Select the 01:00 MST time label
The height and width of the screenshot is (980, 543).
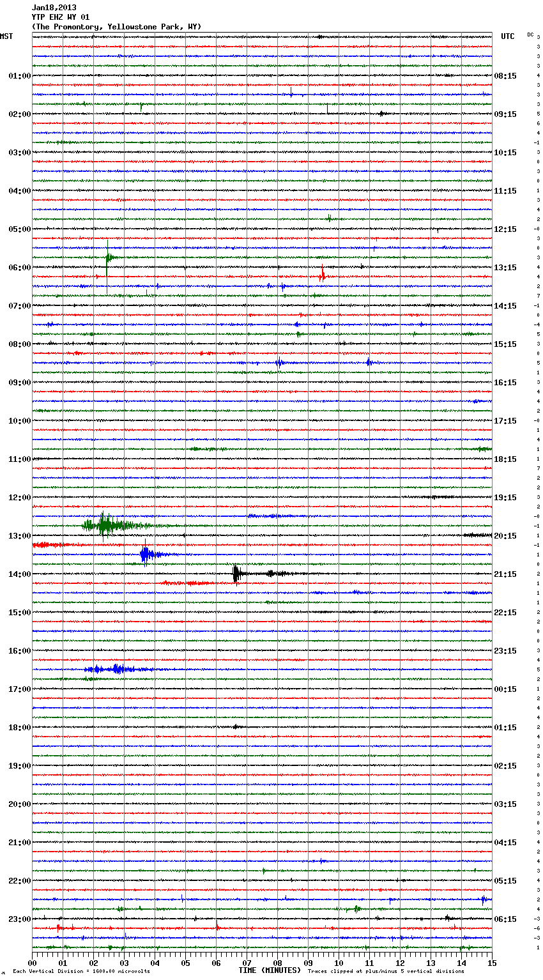point(20,76)
